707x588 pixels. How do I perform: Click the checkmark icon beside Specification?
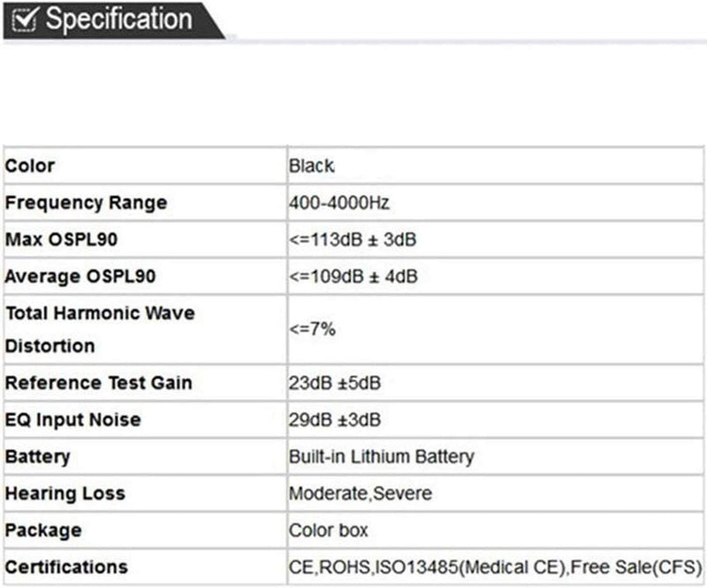coord(24,19)
